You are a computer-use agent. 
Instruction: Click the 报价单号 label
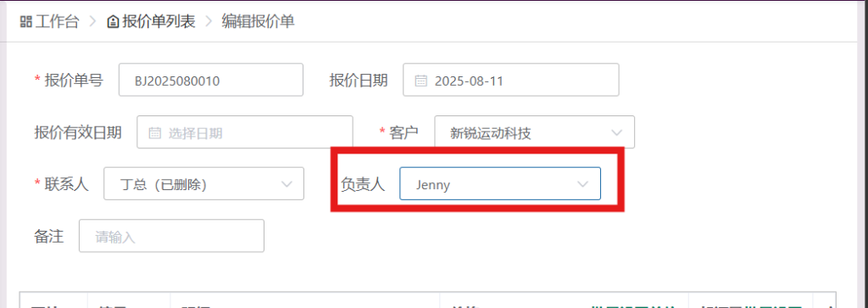point(74,81)
